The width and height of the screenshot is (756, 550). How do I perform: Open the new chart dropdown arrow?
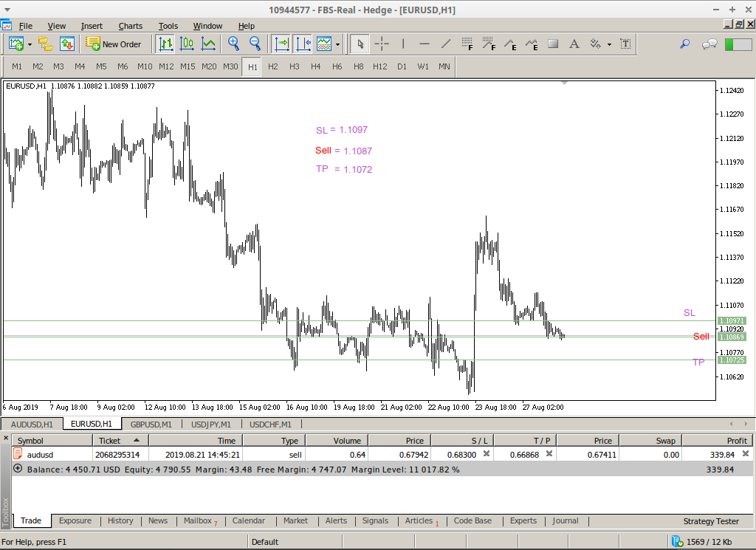coord(30,44)
